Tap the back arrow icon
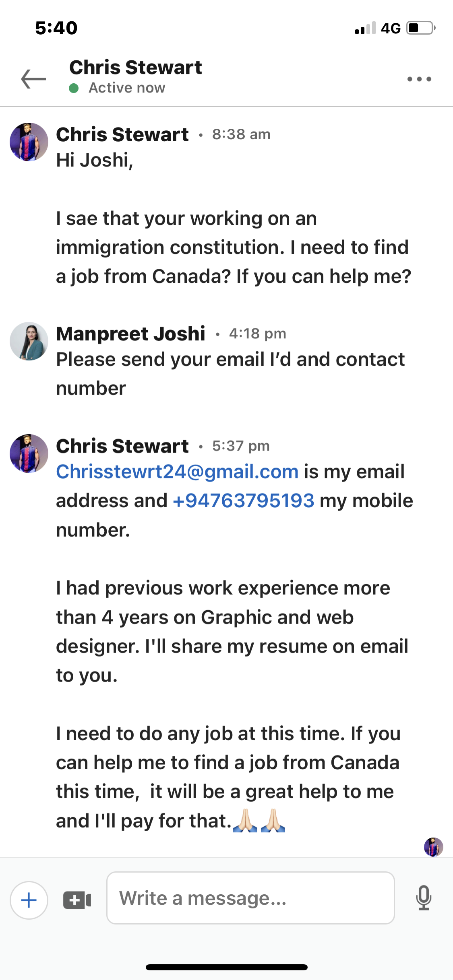Viewport: 453px width, 980px height. pyautogui.click(x=33, y=78)
